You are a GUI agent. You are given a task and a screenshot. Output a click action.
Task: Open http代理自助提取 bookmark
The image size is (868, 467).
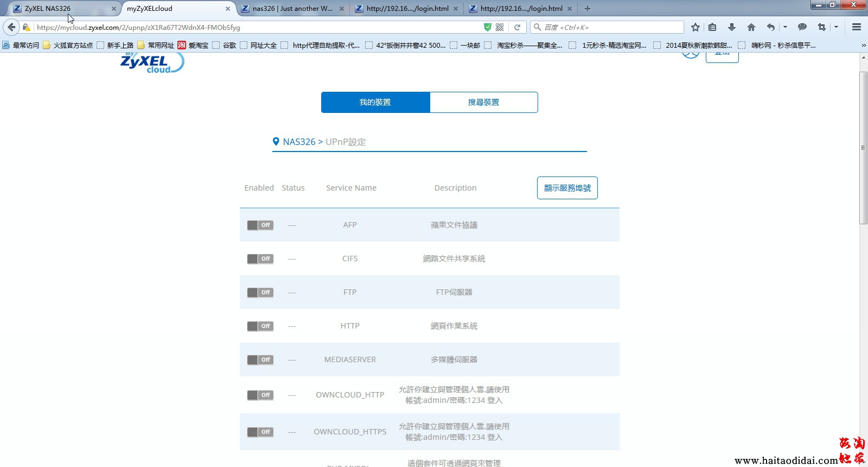point(320,45)
